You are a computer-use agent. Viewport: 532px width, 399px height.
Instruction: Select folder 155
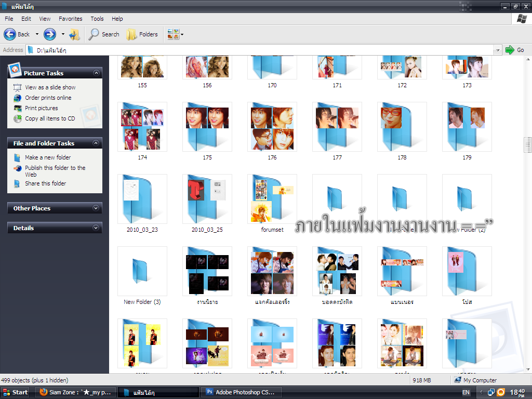[x=142, y=71]
